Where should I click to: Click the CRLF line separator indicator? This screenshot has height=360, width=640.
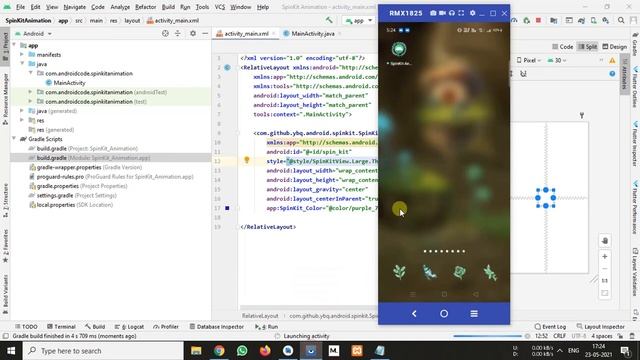[559, 336]
